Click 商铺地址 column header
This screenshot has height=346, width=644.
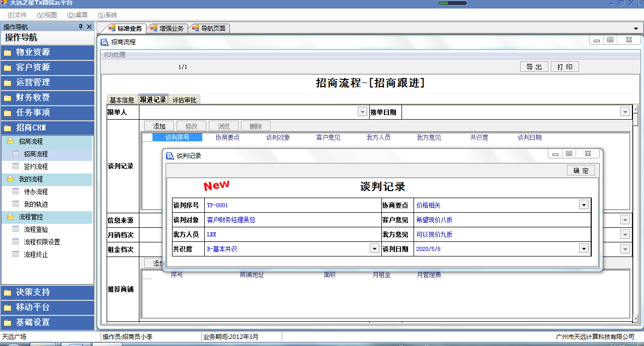coord(252,275)
